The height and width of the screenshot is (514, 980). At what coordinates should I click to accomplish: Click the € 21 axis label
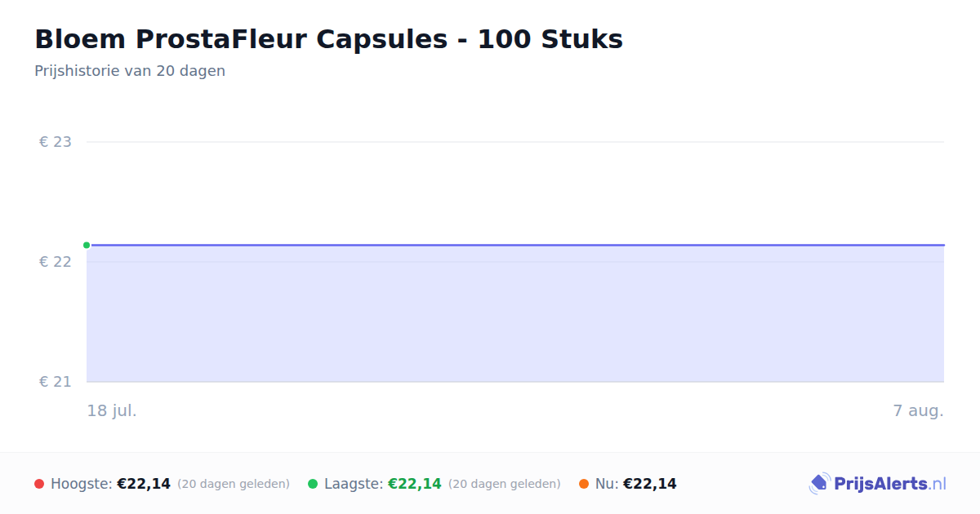click(x=56, y=382)
